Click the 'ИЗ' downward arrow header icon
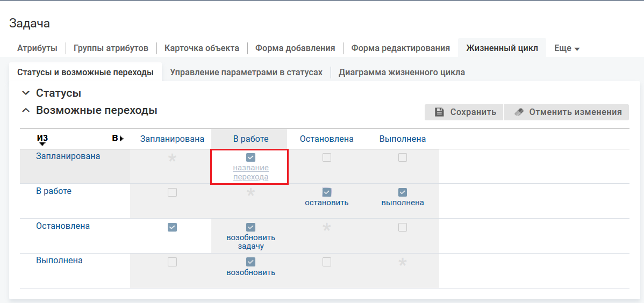This screenshot has width=644, height=303. 42,143
